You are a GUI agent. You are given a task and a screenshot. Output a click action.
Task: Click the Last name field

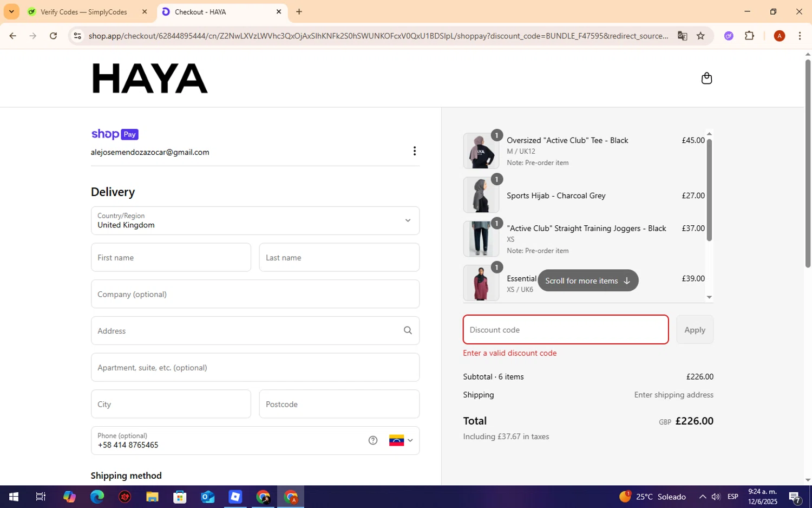339,257
